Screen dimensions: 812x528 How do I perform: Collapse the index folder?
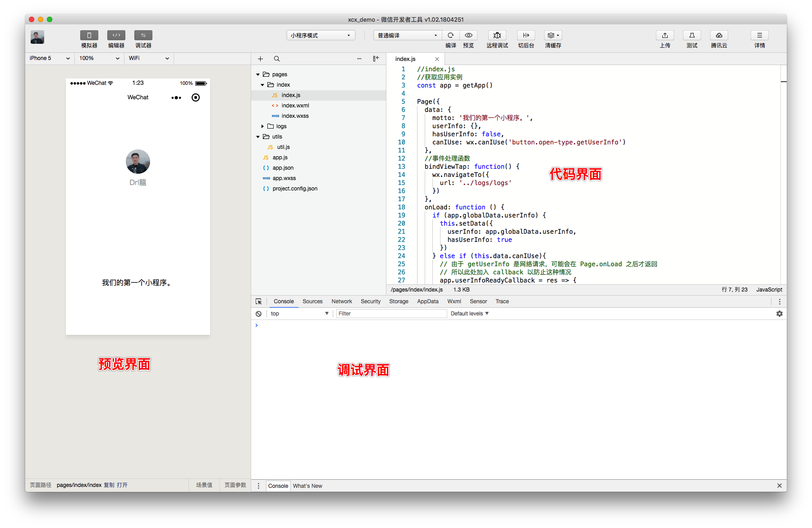[262, 85]
